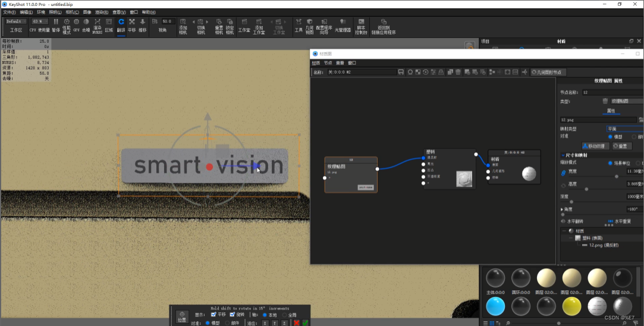Open the 几何视图 geometry view icon
The image size is (644, 326).
[x=310, y=22]
